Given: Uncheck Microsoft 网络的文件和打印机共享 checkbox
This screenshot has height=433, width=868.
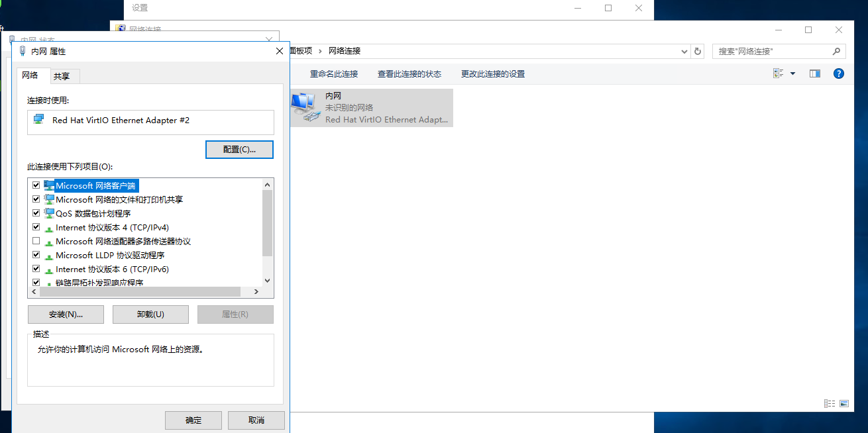Looking at the screenshot, I should click(x=36, y=199).
